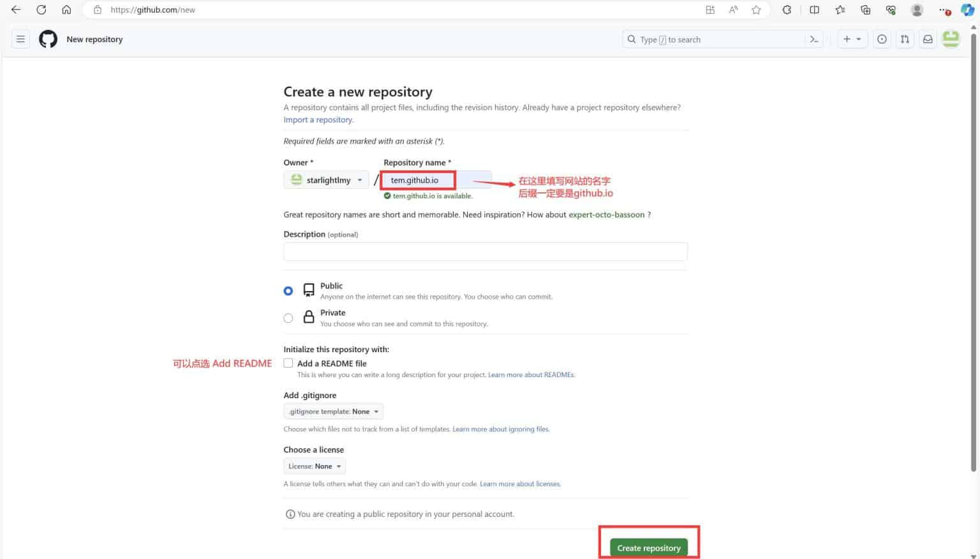The height and width of the screenshot is (559, 980).
Task: Open GitHub hamburger navigation menu
Action: pos(20,39)
